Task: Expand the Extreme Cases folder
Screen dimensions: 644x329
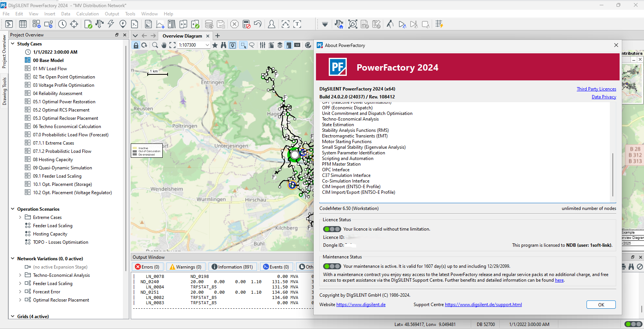Action: coord(20,217)
